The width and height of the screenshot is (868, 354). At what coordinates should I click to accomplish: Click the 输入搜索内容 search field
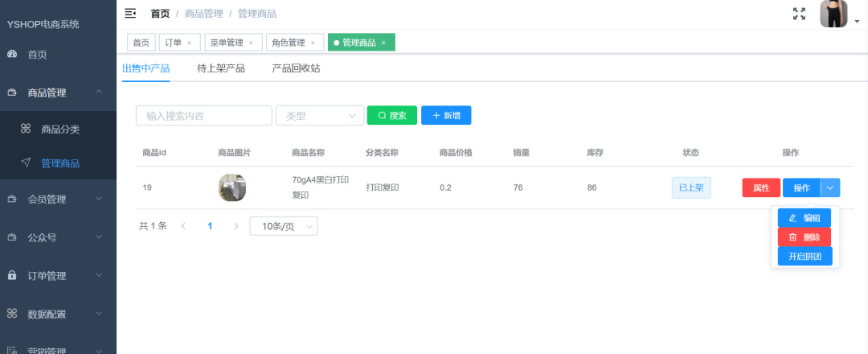click(203, 115)
